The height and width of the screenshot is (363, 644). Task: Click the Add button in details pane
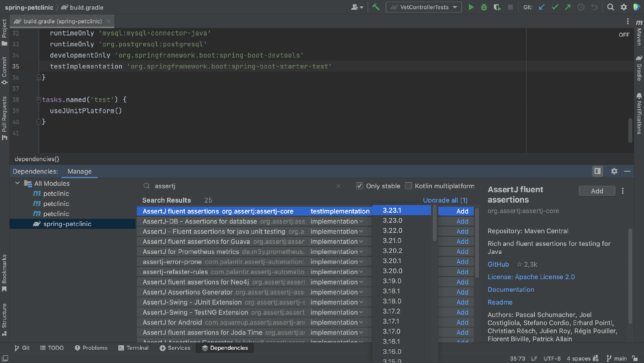[x=597, y=191]
